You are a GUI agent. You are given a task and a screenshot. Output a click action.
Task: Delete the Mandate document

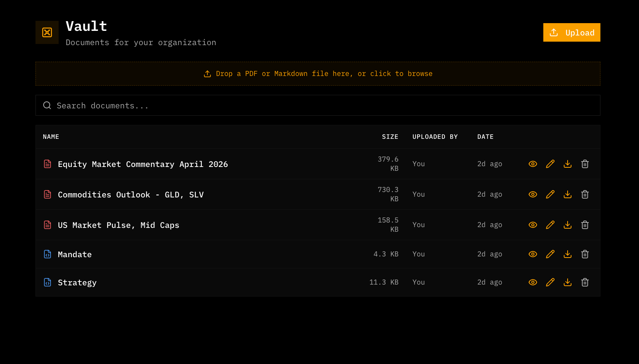(585, 254)
